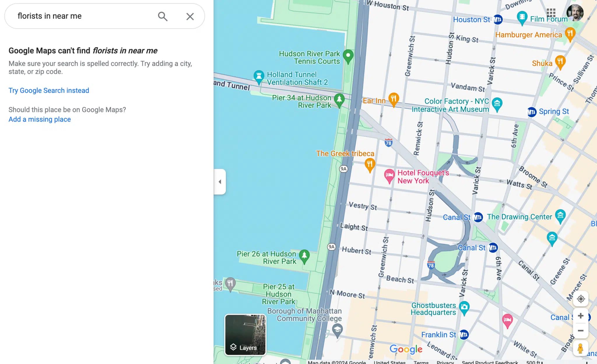The height and width of the screenshot is (364, 597).
Task: Click Send Product Feedback footer link
Action: (490, 362)
